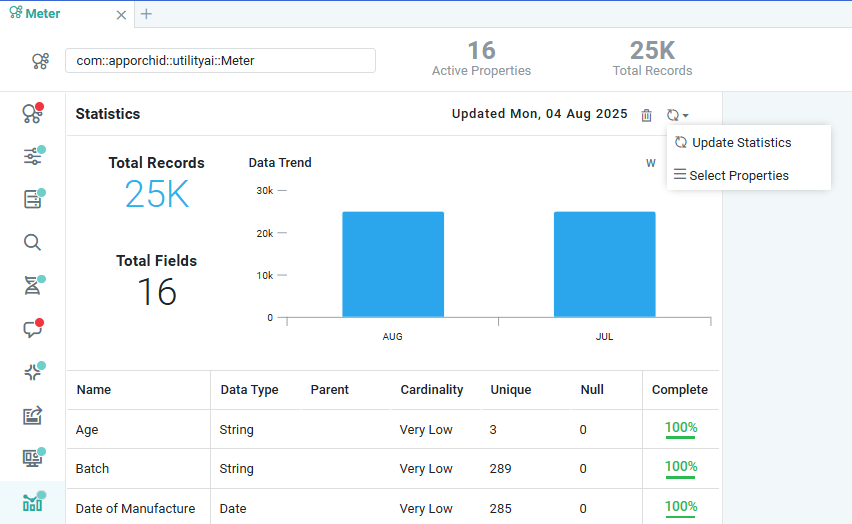Click the type path input field

(x=220, y=61)
